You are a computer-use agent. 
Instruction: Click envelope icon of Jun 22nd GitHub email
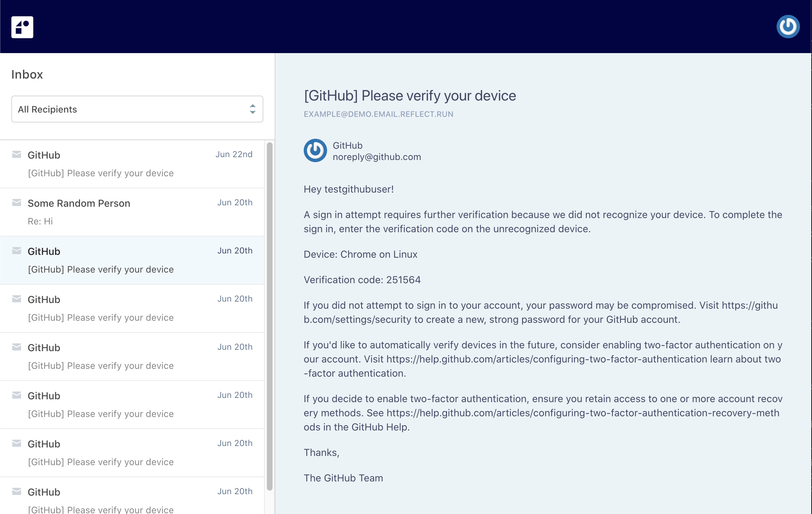17,154
